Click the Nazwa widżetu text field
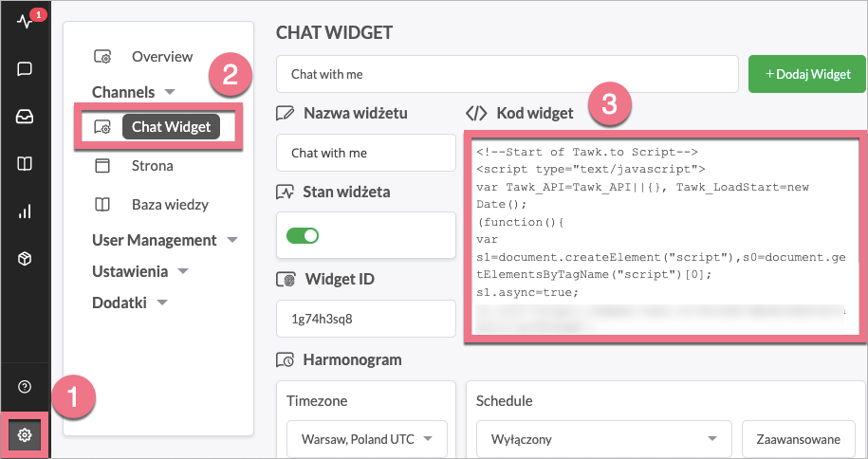This screenshot has width=868, height=459. tap(366, 153)
